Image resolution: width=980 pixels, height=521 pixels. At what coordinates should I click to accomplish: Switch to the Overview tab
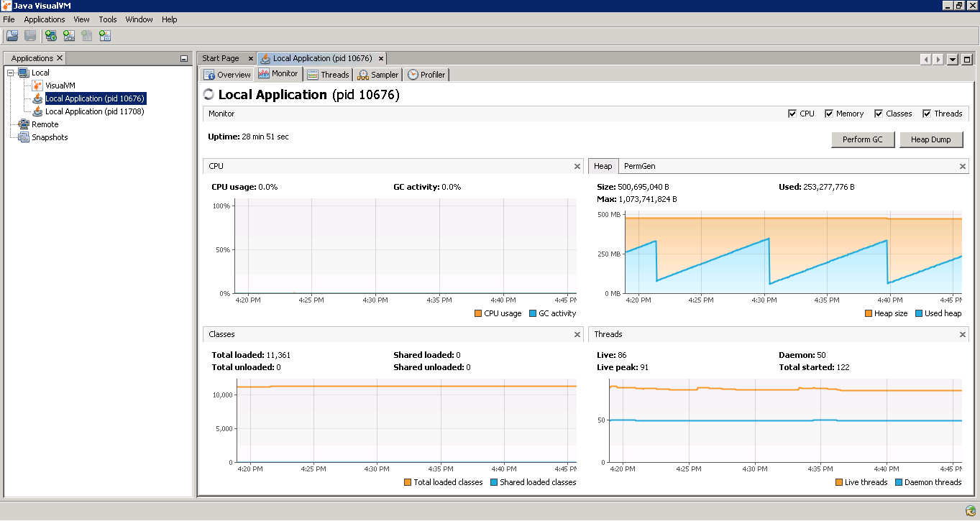pos(227,75)
